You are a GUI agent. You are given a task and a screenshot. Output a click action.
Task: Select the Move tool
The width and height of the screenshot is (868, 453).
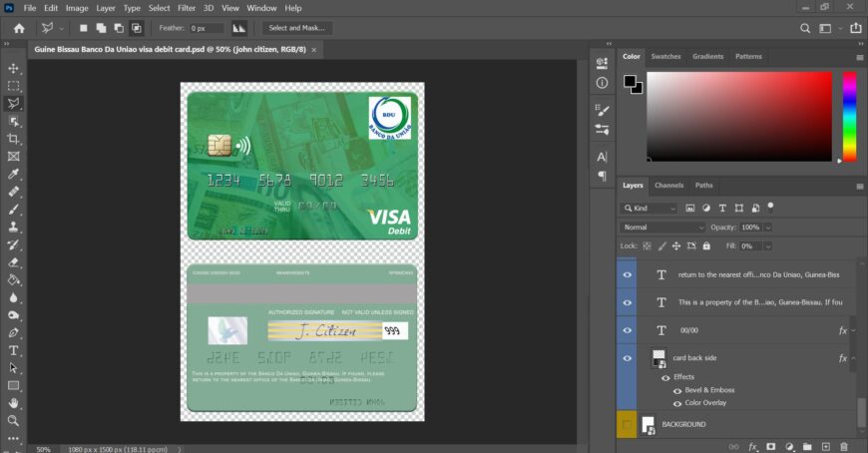click(x=13, y=68)
